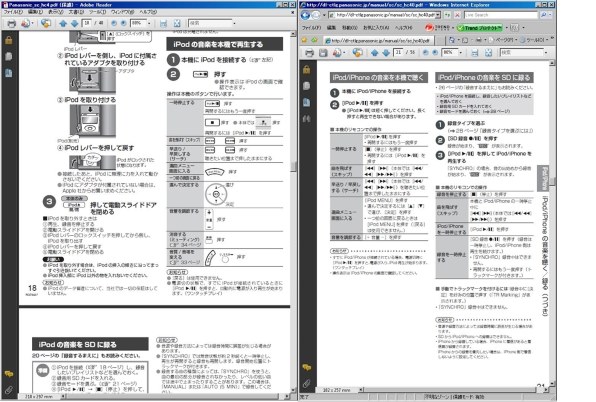
Task: Click the Internet Explorer address bar URL
Action: pos(382,15)
